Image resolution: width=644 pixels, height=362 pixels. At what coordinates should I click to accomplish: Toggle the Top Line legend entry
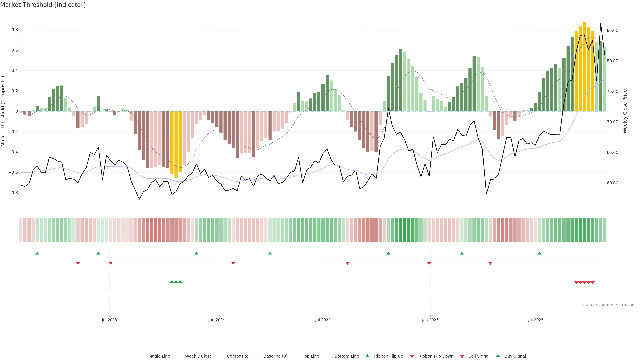(311, 356)
